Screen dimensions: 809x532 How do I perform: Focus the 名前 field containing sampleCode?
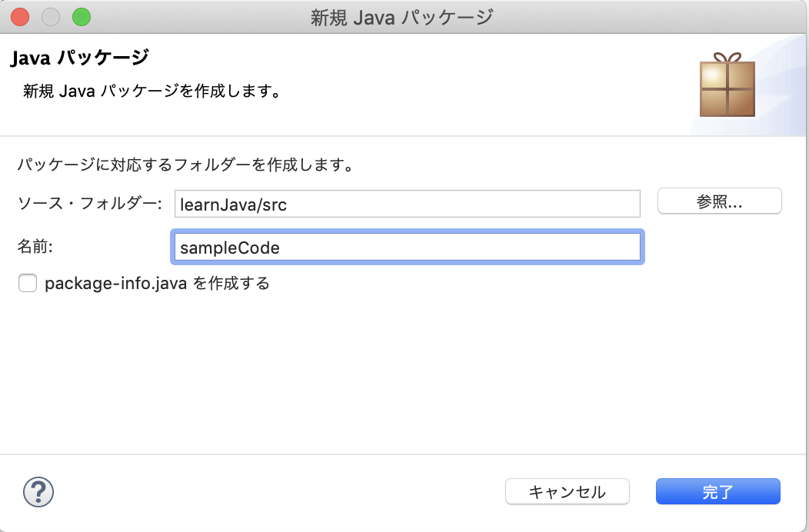(x=408, y=248)
